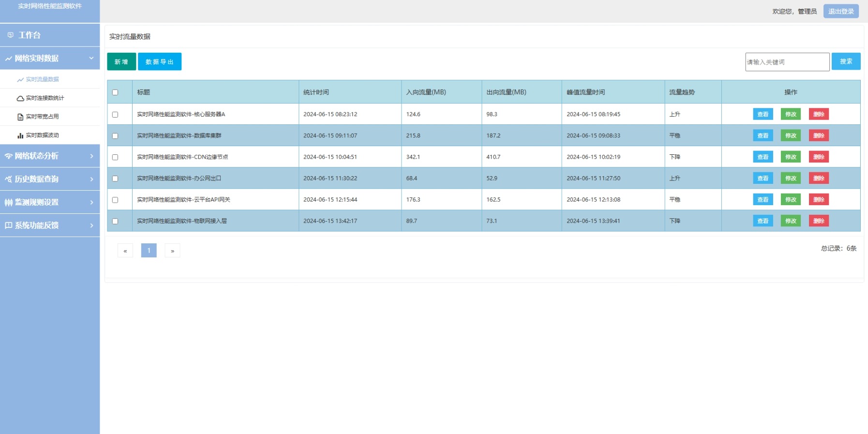
Task: Go to next page with » arrow
Action: pos(172,251)
